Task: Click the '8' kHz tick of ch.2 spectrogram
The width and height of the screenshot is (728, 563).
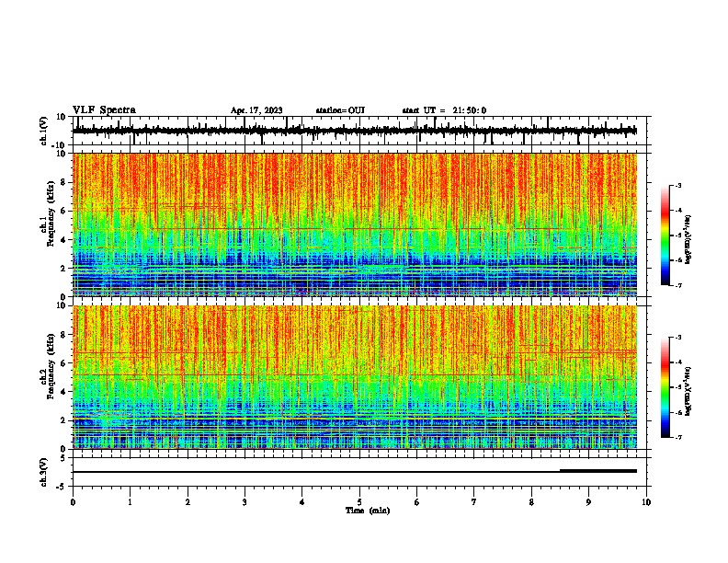Action: point(63,334)
